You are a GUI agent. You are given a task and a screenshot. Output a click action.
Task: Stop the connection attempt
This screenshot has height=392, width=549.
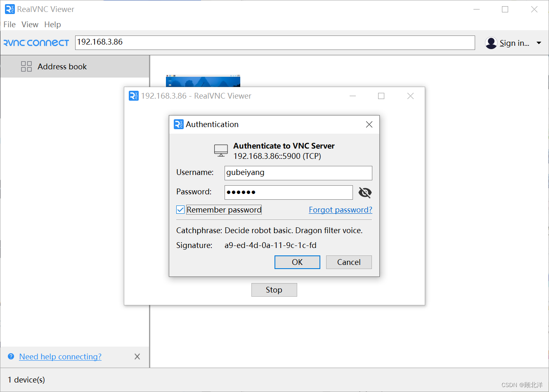pos(274,290)
